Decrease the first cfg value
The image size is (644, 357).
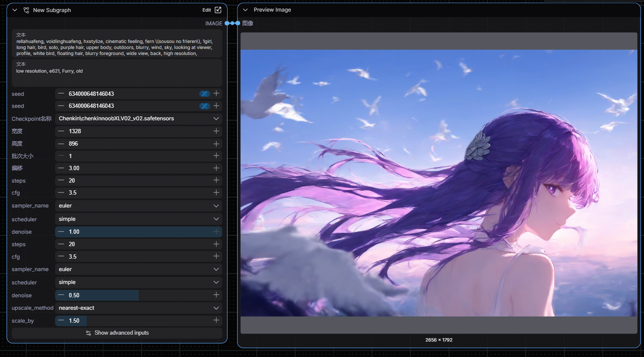tap(61, 192)
